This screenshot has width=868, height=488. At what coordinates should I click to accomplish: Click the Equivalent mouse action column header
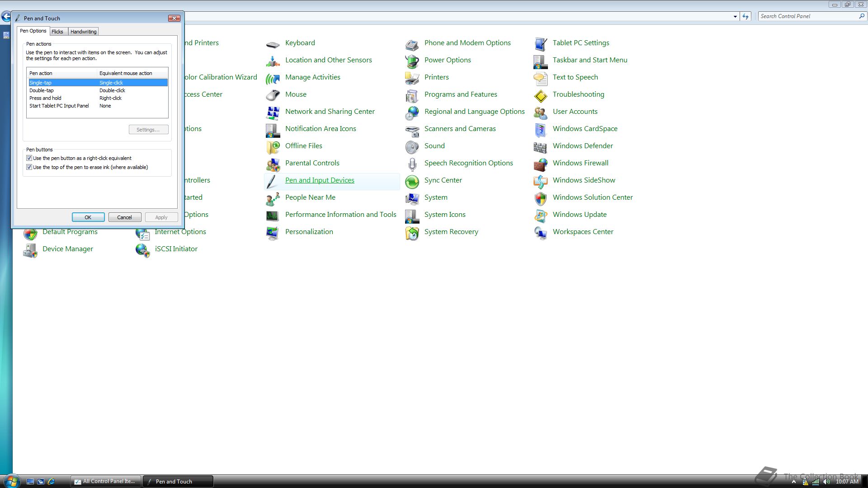[132, 73]
